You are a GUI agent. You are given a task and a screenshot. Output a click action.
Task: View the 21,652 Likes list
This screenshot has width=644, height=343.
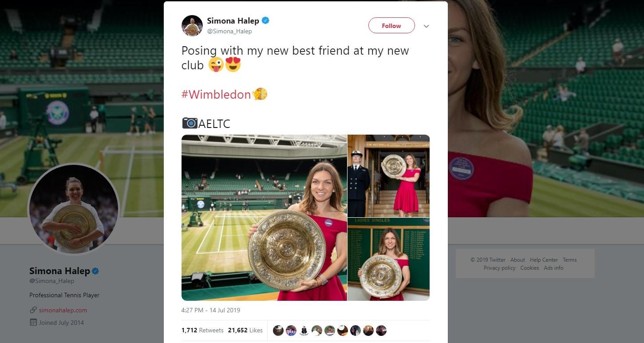coord(245,330)
